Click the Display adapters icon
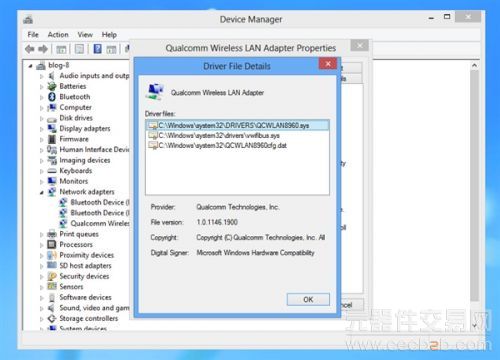The width and height of the screenshot is (500, 360). 52,129
